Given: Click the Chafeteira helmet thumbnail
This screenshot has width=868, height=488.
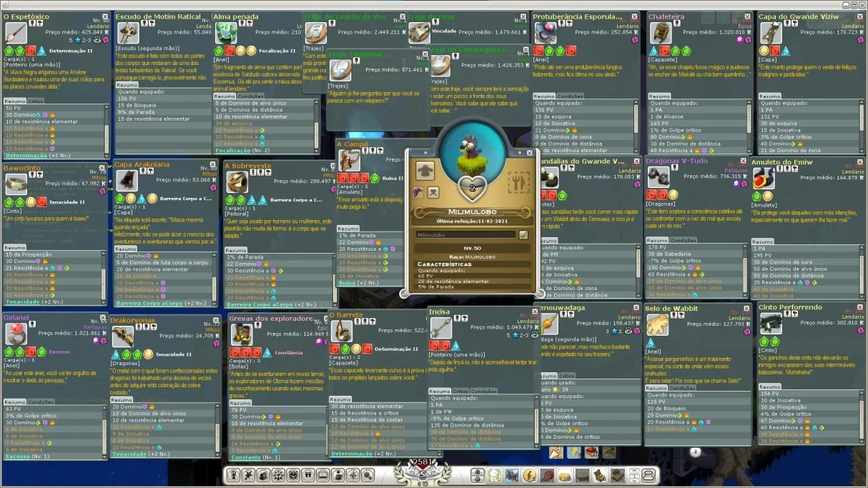Looking at the screenshot, I should click(x=660, y=33).
